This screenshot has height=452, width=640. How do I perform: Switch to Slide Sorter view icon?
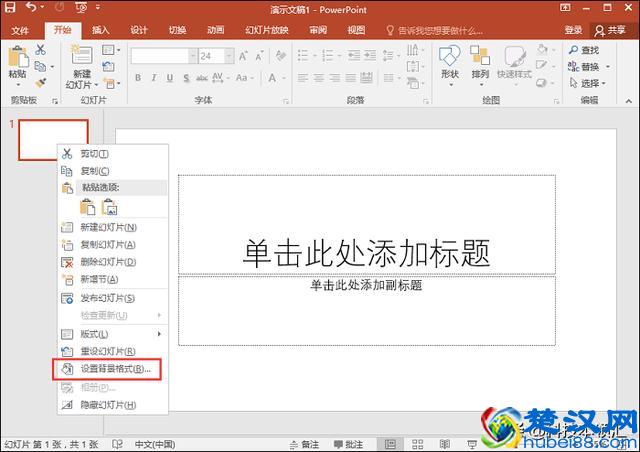pos(417,444)
